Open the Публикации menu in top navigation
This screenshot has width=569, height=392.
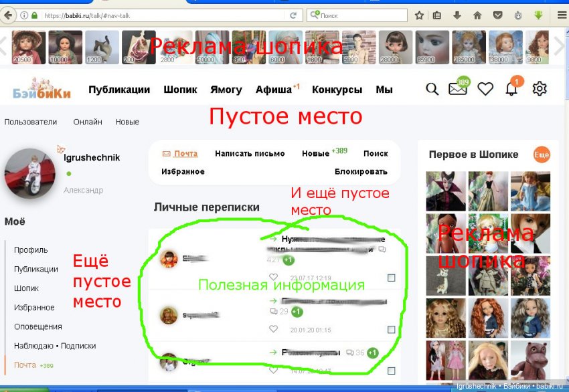click(119, 90)
